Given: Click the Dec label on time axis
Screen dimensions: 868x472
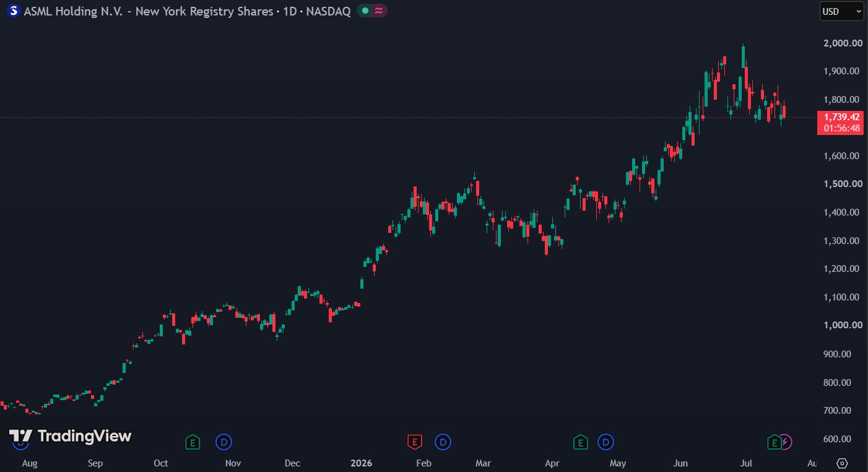Looking at the screenshot, I should point(292,463).
